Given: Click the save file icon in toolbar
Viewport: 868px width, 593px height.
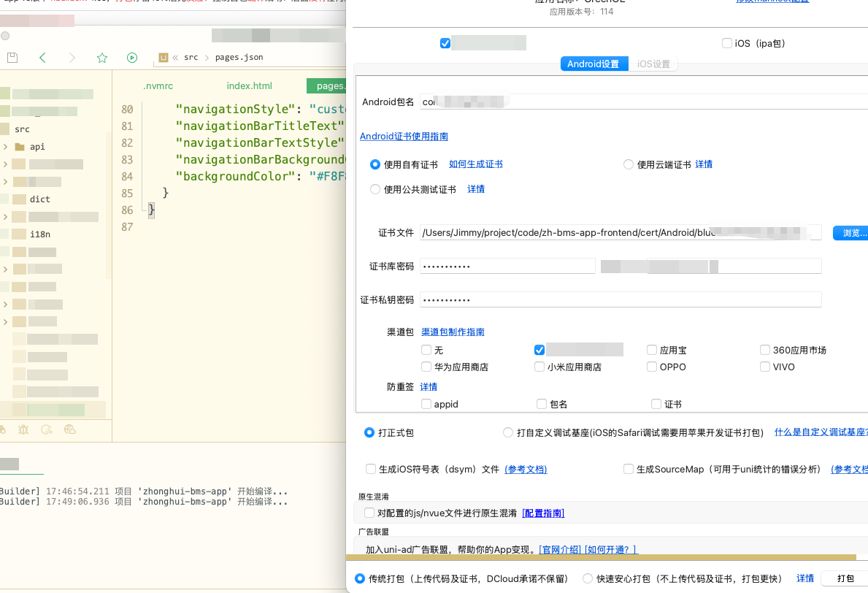Looking at the screenshot, I should pyautogui.click(x=12, y=57).
